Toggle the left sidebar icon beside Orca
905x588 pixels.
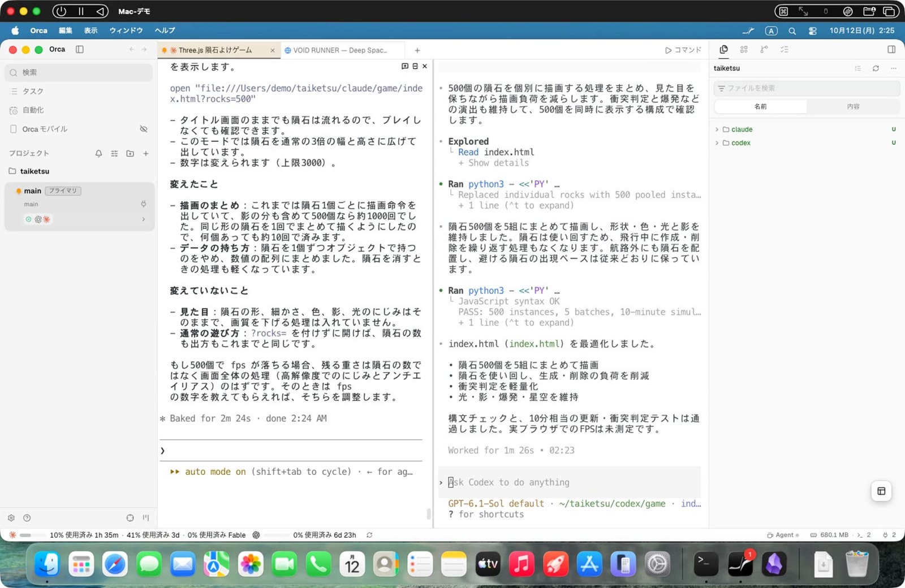pos(80,49)
